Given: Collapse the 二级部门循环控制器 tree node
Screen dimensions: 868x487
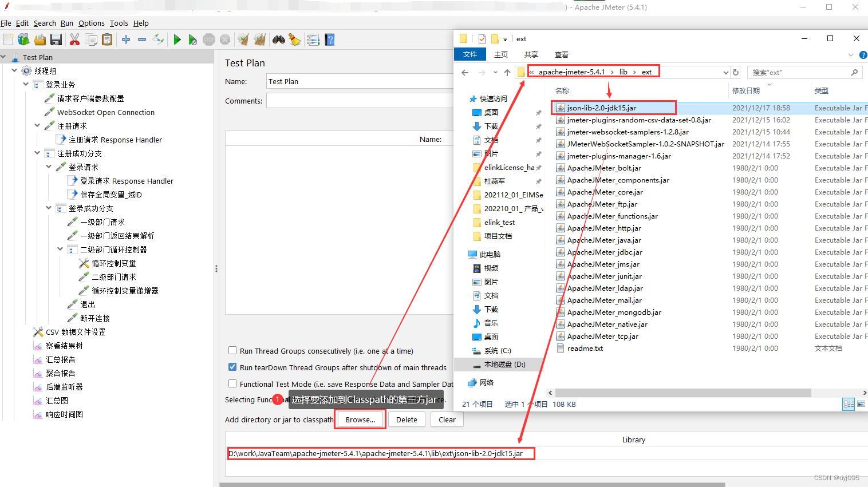Looking at the screenshot, I should pos(60,249).
